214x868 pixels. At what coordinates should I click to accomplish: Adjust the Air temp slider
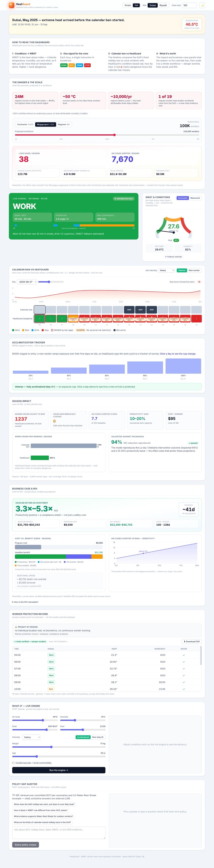pos(35,720)
